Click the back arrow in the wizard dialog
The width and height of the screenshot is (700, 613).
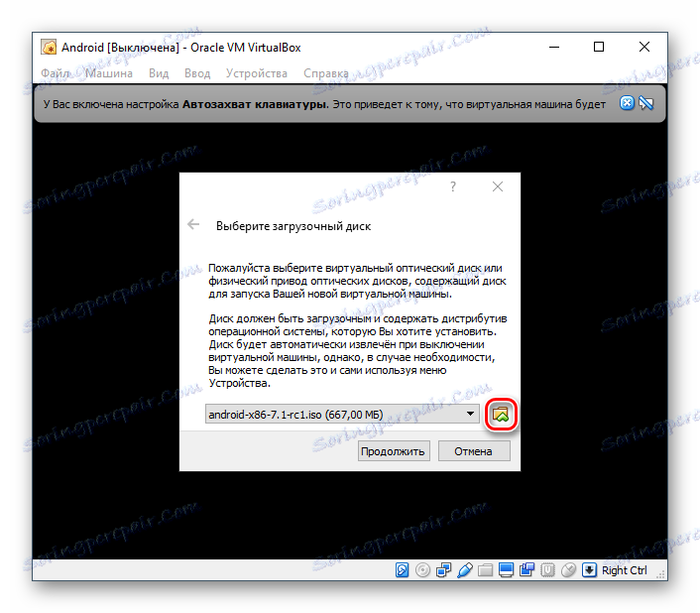[193, 224]
